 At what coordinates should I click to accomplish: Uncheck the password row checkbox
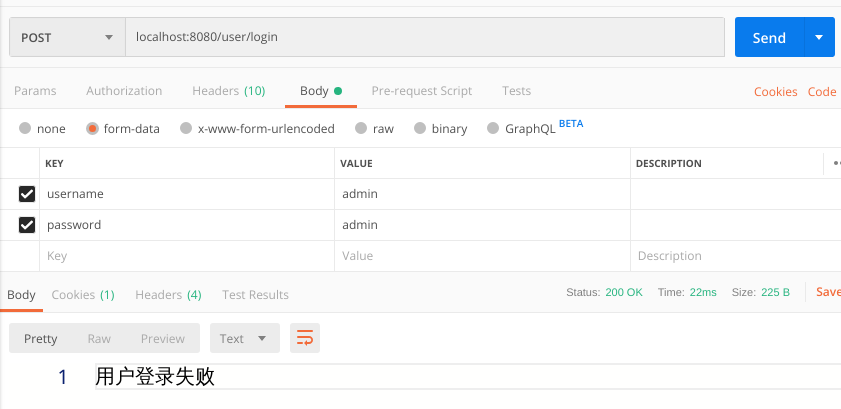[27, 225]
